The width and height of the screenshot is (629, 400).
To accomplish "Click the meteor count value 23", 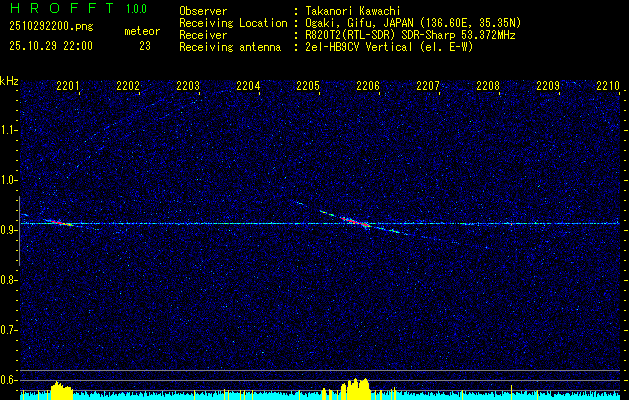I will tap(145, 45).
